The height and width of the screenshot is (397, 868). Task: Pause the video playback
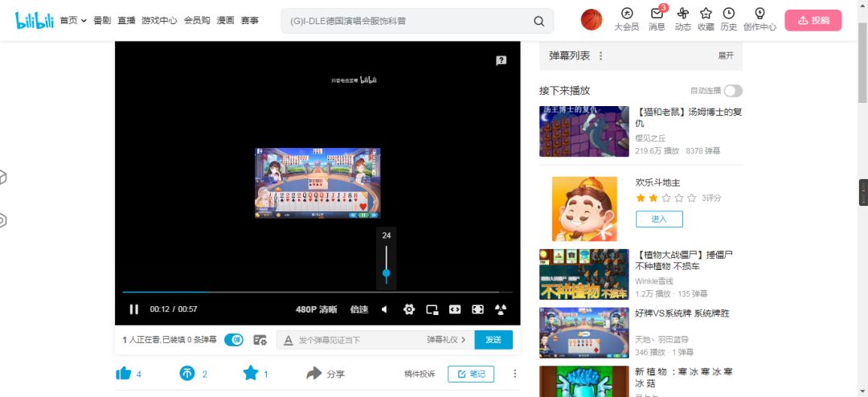coord(134,309)
